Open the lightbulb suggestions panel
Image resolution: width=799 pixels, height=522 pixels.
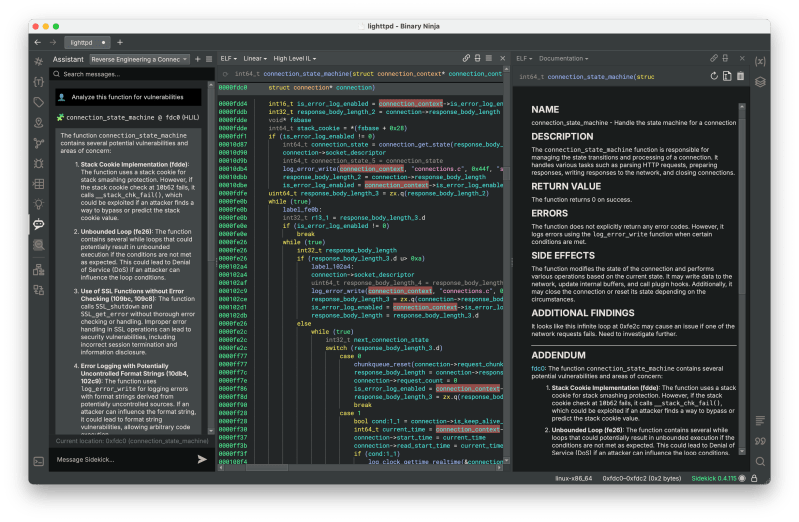coord(39,204)
